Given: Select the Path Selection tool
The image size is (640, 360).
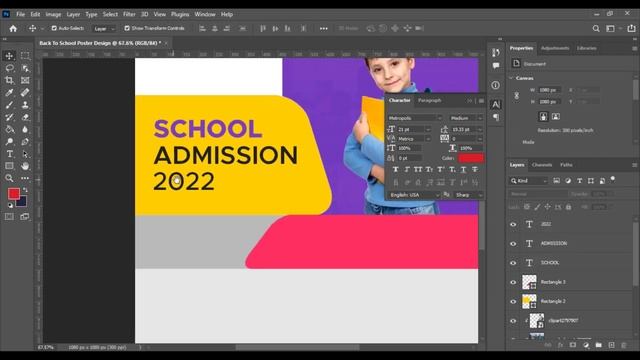Looking at the screenshot, I should 25,154.
